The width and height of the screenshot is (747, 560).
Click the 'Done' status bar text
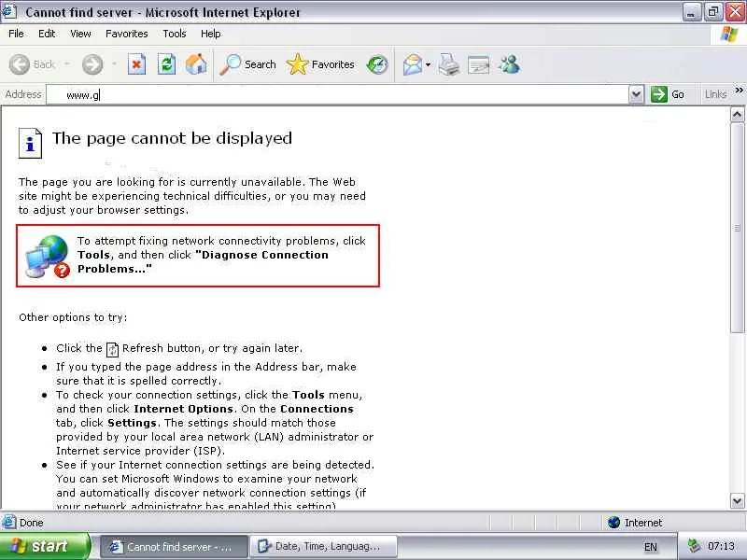point(32,523)
